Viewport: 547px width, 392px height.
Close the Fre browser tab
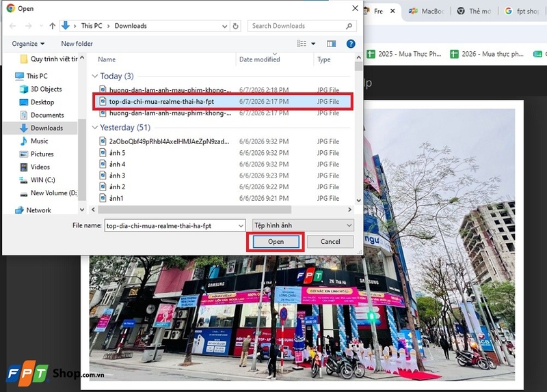click(x=392, y=11)
